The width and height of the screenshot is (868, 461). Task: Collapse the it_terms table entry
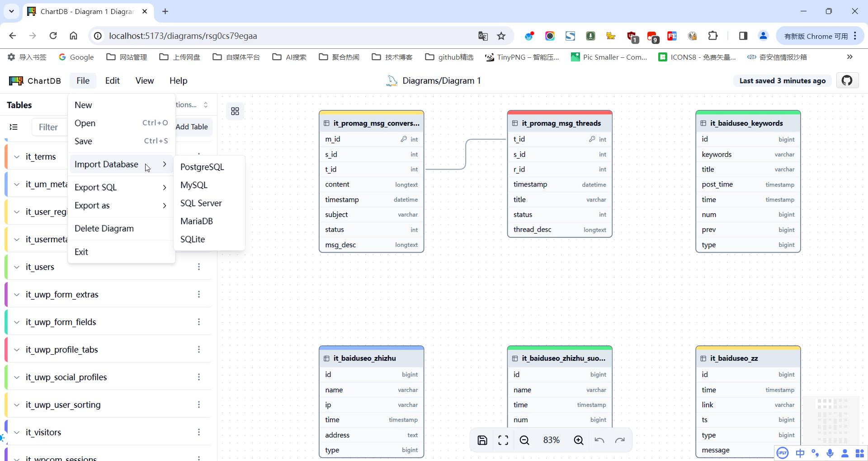16,157
